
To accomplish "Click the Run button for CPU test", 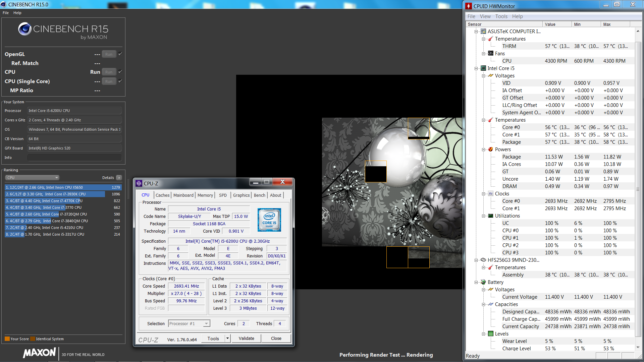I will (x=109, y=72).
